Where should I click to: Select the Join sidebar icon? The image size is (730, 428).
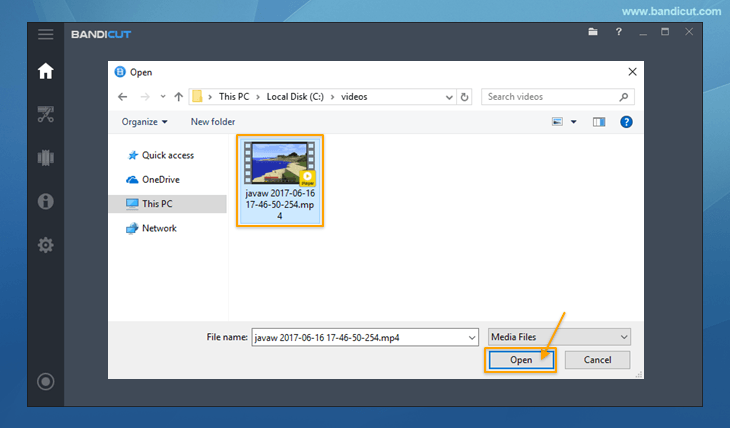46,158
